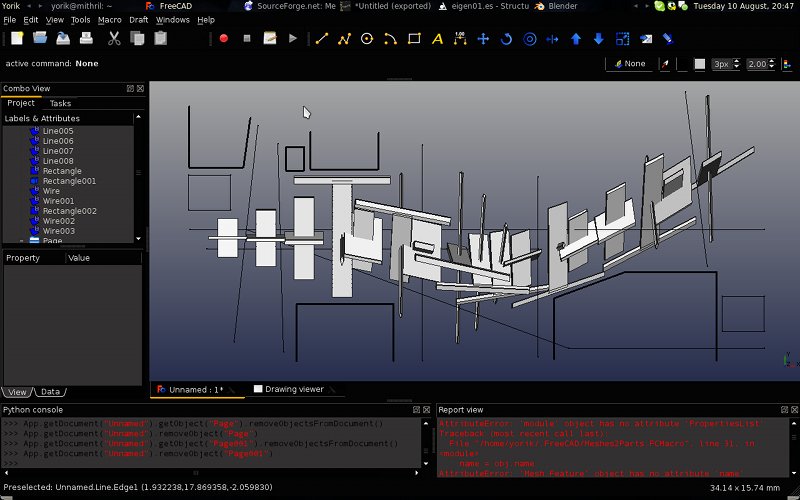
Task: Click the Print toolbar icon
Action: (x=86, y=39)
